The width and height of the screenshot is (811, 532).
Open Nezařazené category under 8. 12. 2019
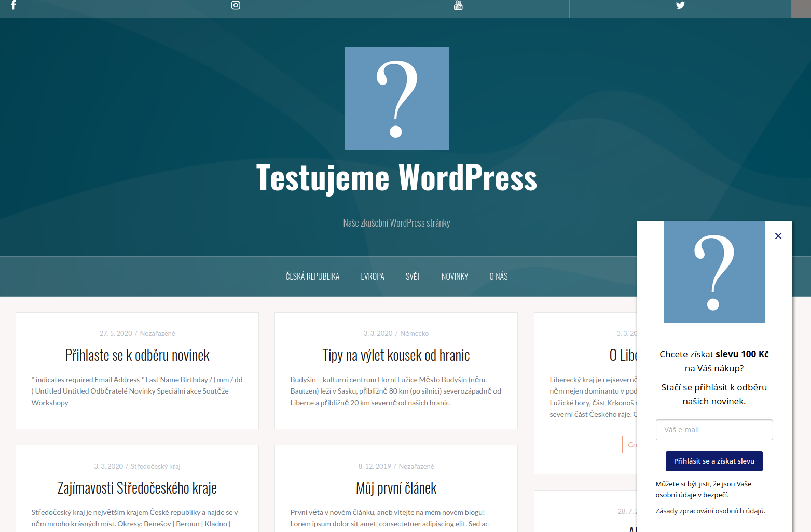416,466
